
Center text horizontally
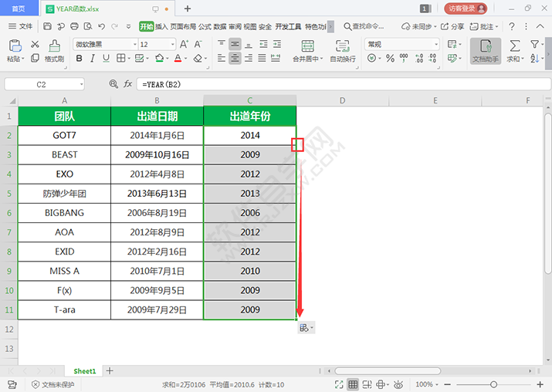click(235, 58)
